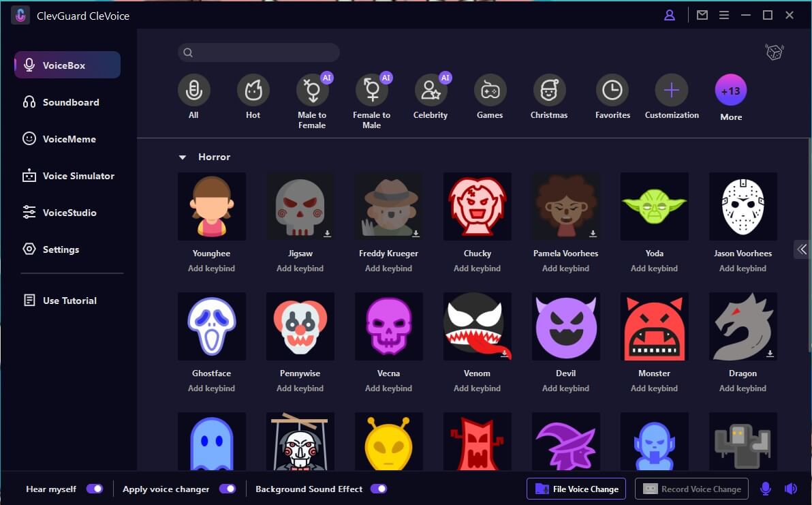Open the mail messages icon
The width and height of the screenshot is (812, 505).
pyautogui.click(x=702, y=15)
